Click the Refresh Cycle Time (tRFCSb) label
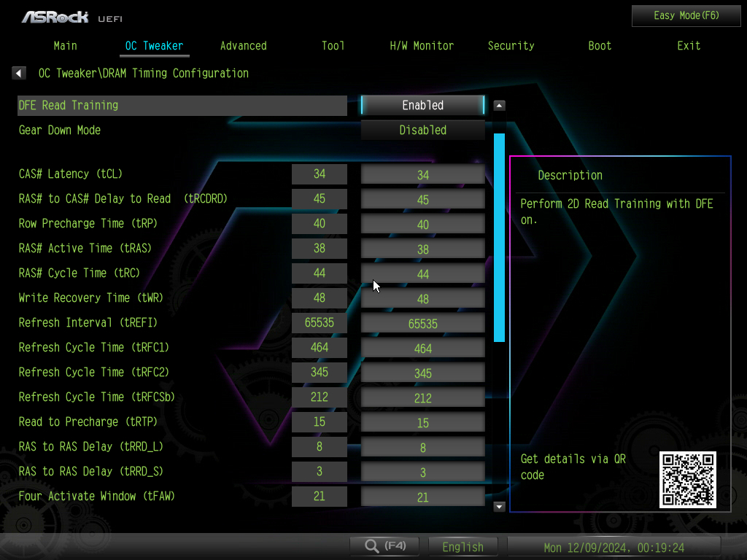The image size is (747, 560). point(97,397)
